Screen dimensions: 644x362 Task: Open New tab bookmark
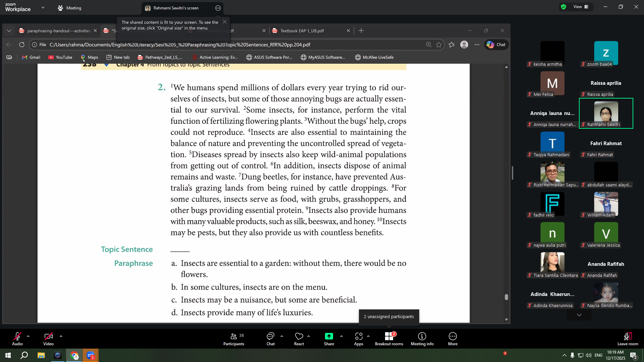click(118, 57)
